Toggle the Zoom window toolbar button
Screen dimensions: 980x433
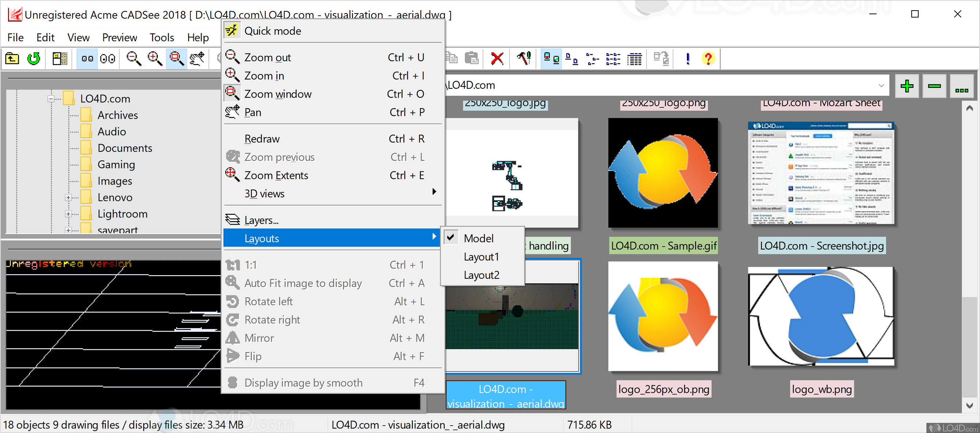point(176,58)
